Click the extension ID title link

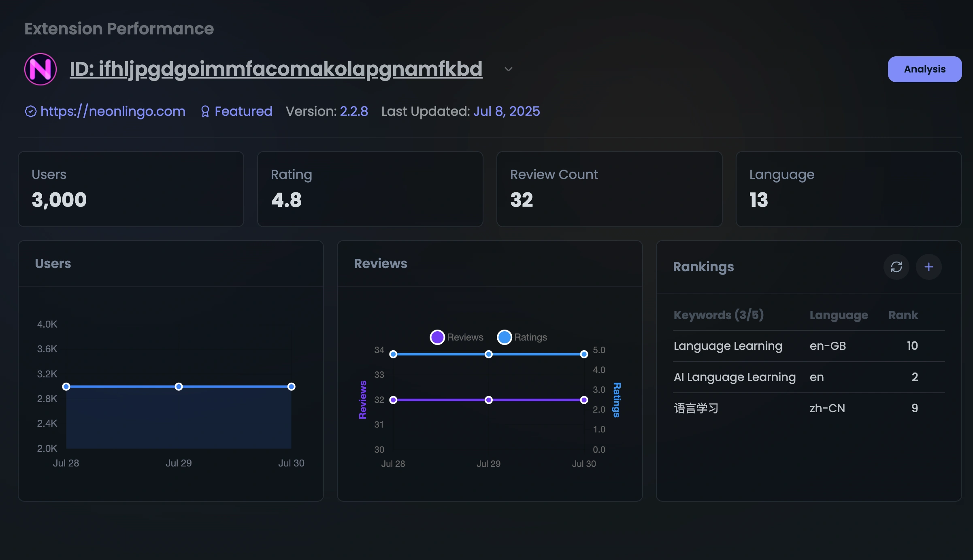click(x=276, y=69)
